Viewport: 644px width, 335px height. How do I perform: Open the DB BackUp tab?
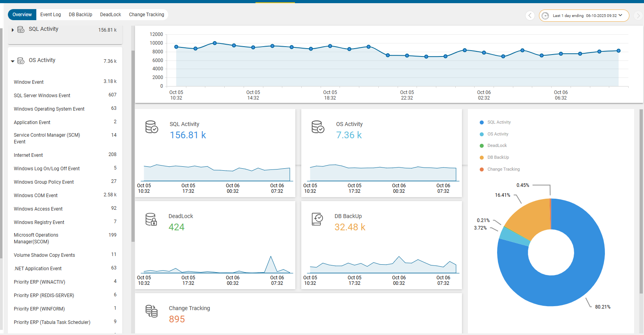point(81,15)
